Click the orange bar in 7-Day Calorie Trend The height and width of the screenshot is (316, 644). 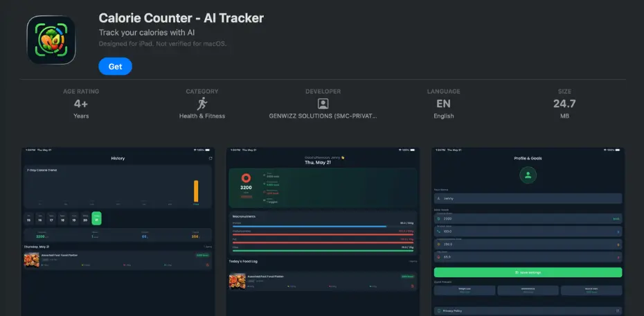pos(196,191)
